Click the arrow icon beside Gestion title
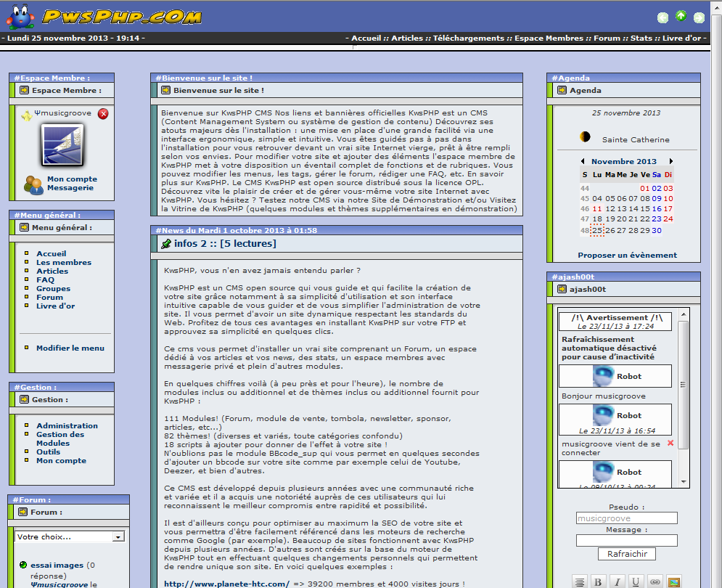This screenshot has width=722, height=588. (24, 399)
